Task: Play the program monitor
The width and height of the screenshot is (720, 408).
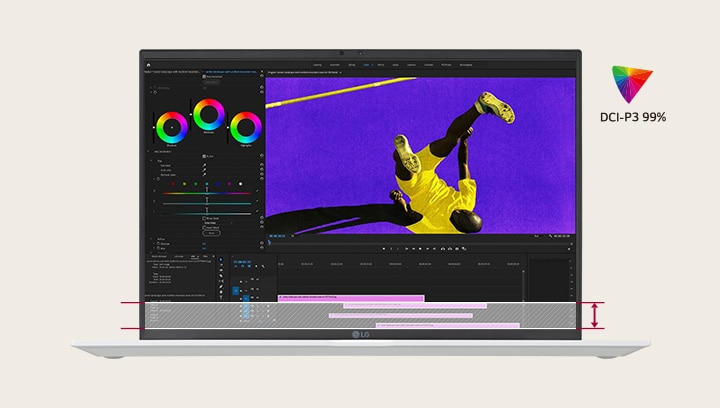Action: click(x=420, y=249)
